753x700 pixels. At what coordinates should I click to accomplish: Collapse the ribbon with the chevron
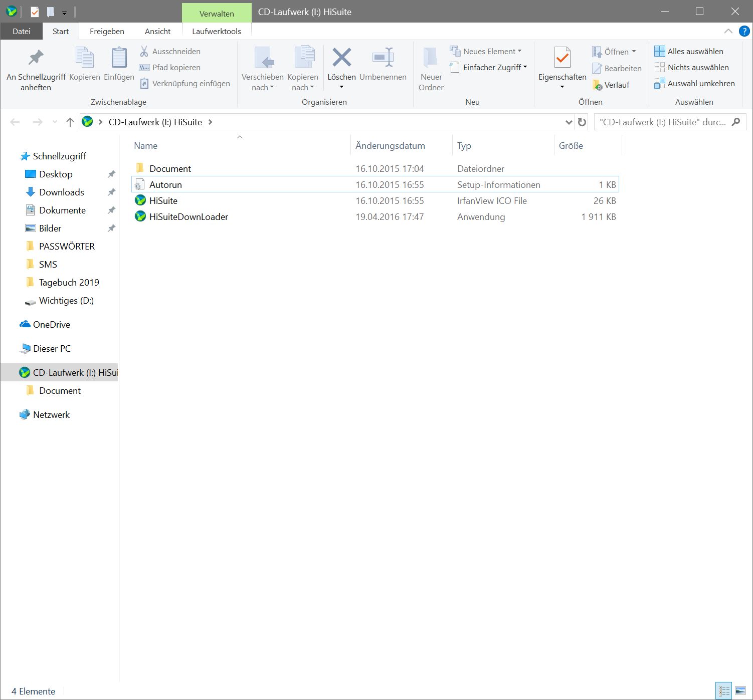(728, 31)
